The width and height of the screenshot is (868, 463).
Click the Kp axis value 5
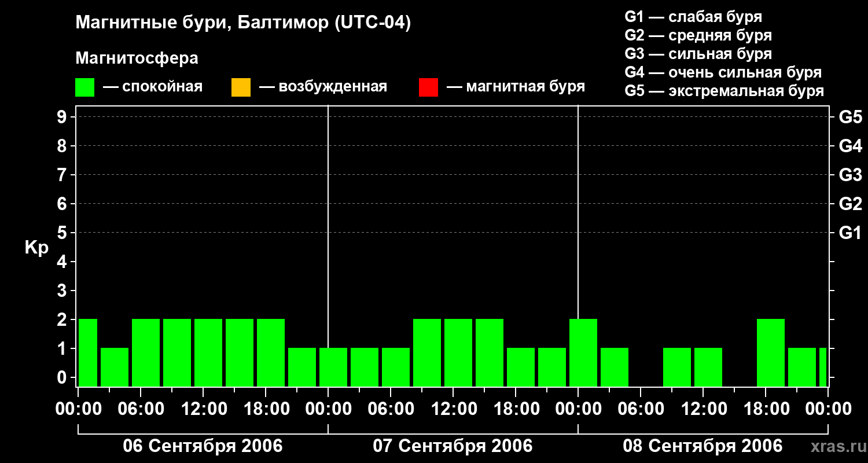point(63,233)
